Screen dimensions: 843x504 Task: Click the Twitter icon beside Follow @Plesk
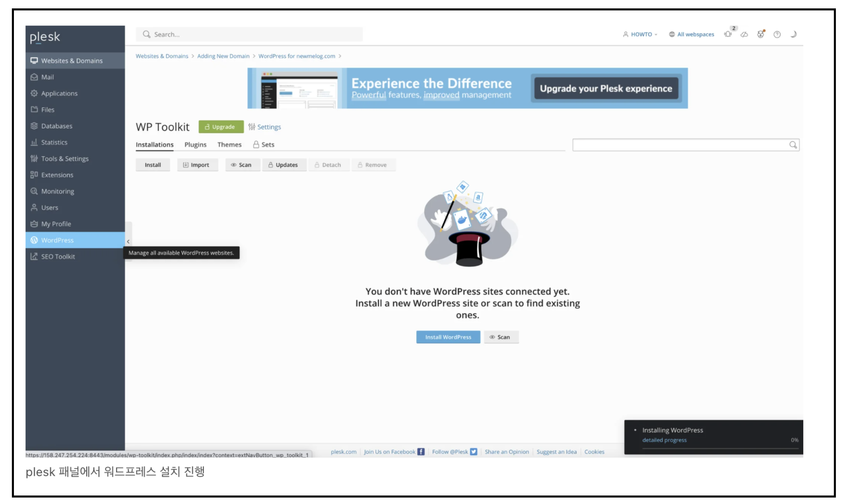(473, 452)
